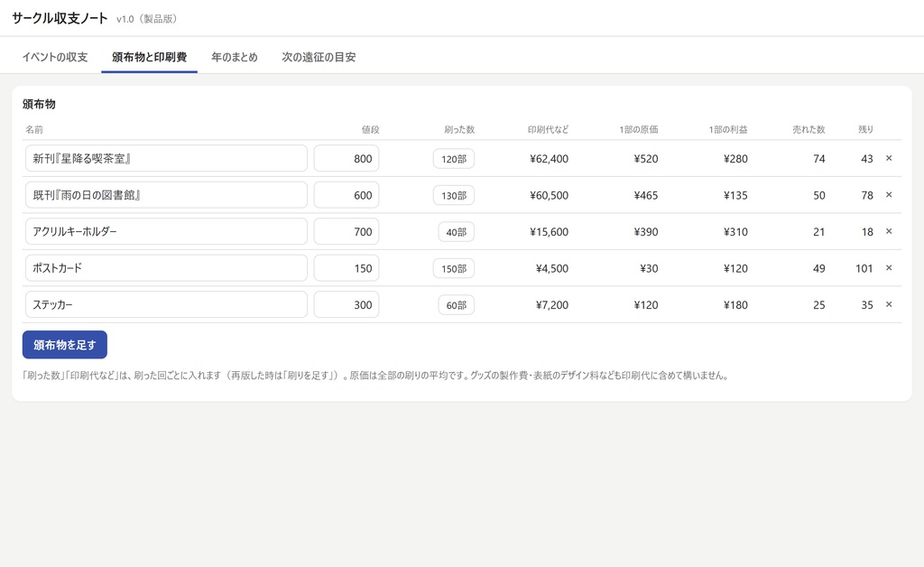This screenshot has height=567, width=924.
Task: Select the unit profit ¥135
Action: tap(735, 195)
